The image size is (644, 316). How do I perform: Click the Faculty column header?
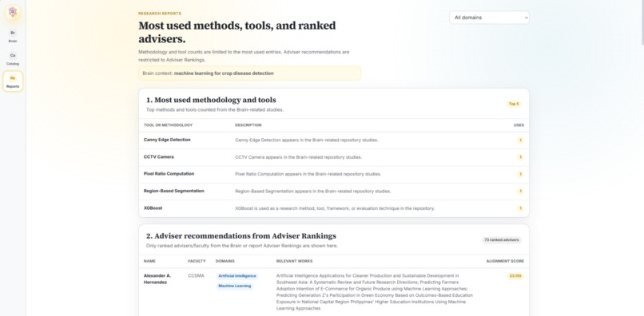[197, 262]
